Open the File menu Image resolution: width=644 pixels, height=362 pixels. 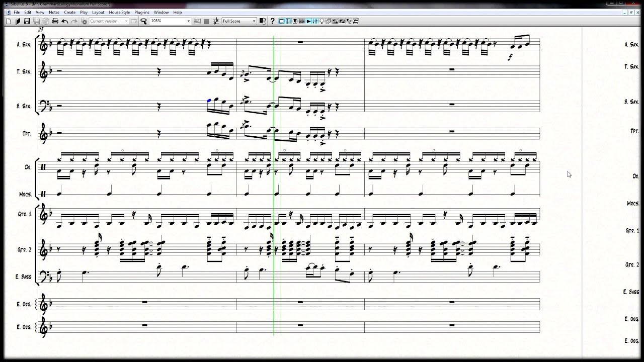tap(17, 12)
